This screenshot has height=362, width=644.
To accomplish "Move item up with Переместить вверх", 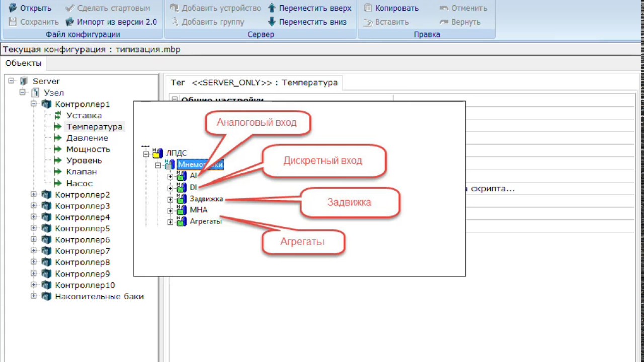I will click(x=309, y=8).
